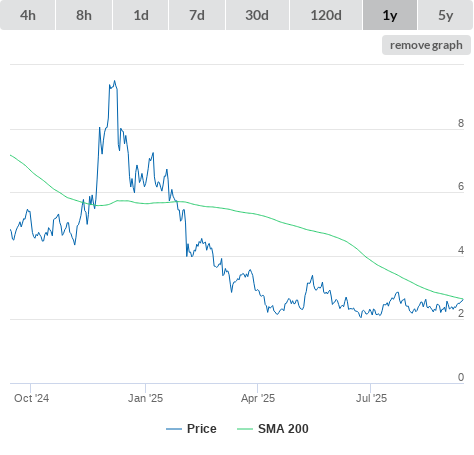Click the remove graph button
This screenshot has height=455, width=474.
(426, 45)
